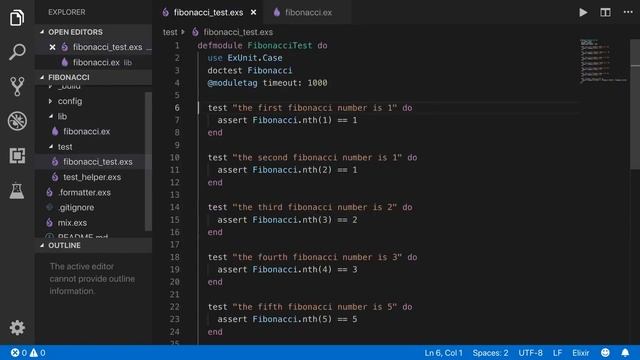Click 'assert Fibonacci.nth(5) == 5' line
Viewport: 640px width, 360px height.
(x=287, y=319)
